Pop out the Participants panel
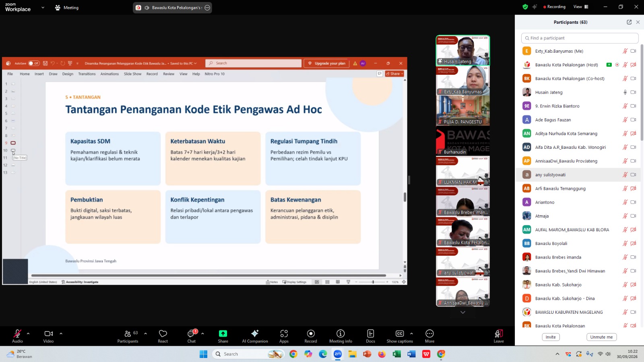Screen dimensions: 644x362 (x=629, y=22)
